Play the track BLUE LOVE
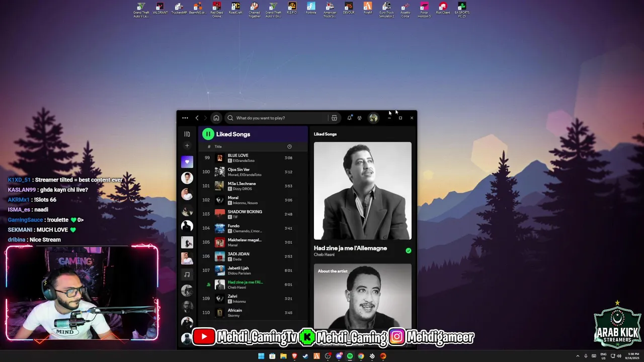 point(253,158)
